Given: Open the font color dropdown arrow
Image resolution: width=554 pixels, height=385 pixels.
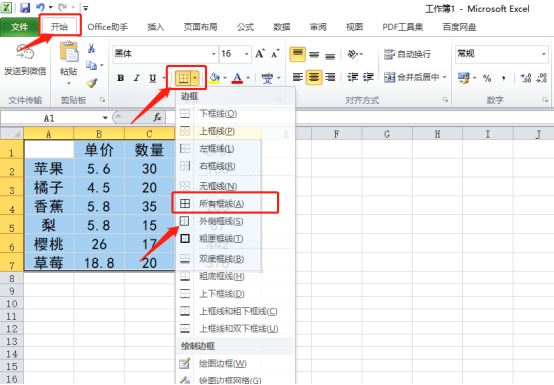Looking at the screenshot, I should pyautogui.click(x=248, y=78).
